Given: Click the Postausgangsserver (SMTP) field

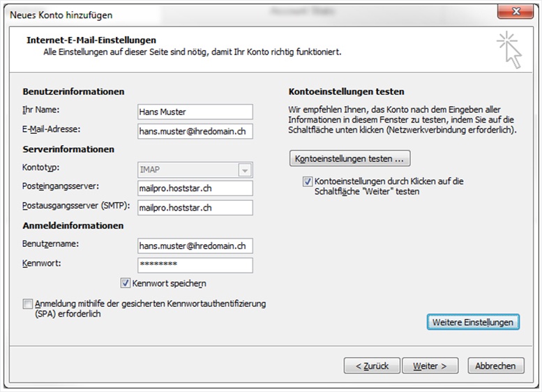Looking at the screenshot, I should tap(195, 208).
